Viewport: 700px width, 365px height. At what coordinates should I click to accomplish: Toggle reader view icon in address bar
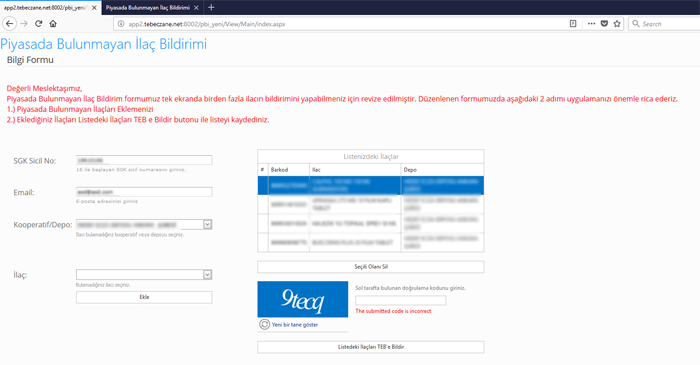coord(573,24)
